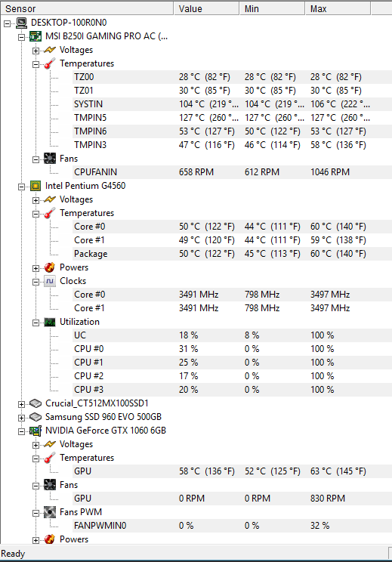This screenshot has height=562, width=392.
Task: Click the motherboard Fans icon
Action: [49, 159]
